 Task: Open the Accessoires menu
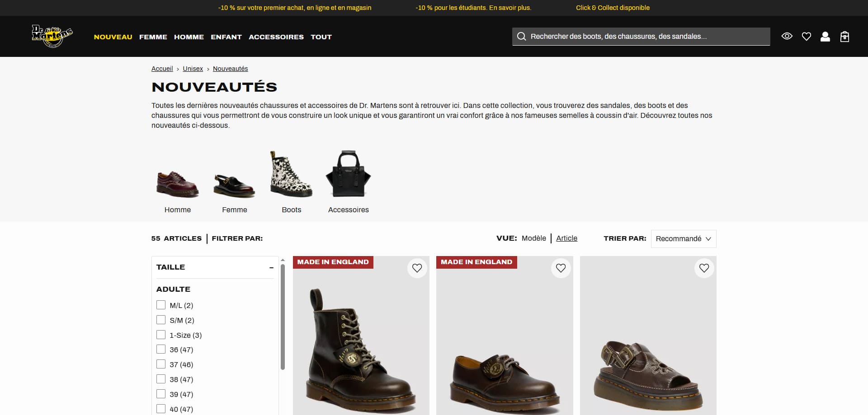click(x=276, y=37)
